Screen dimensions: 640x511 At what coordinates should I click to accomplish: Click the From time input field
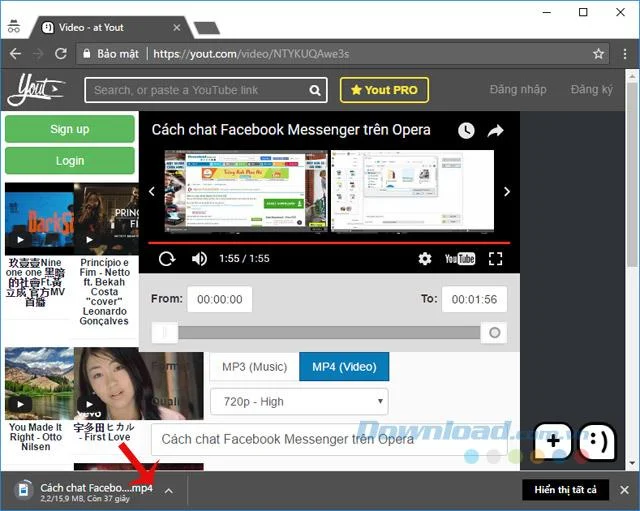tap(220, 299)
